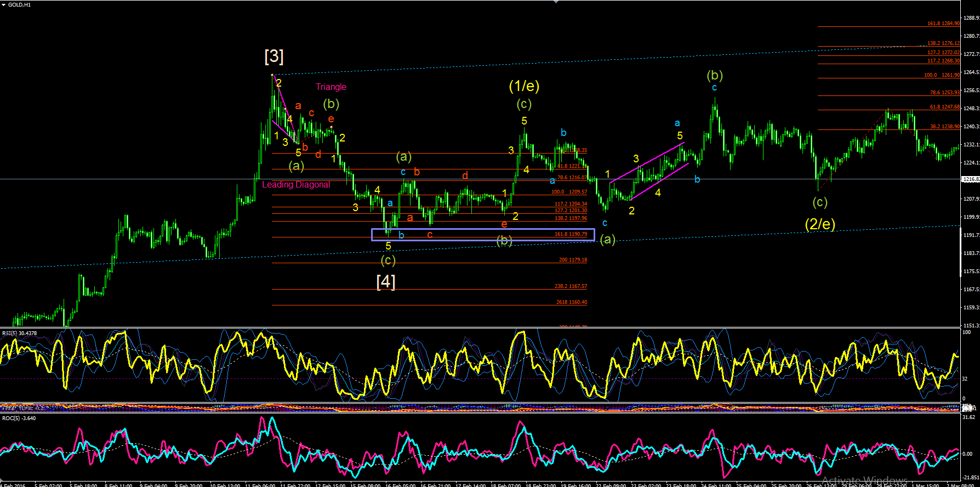
Task: Click the 138.2 1276.12 Fibonacci level label
Action: click(x=943, y=43)
